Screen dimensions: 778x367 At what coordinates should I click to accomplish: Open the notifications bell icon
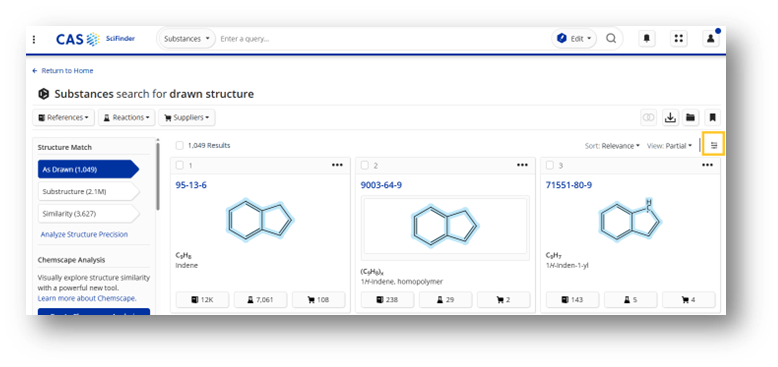point(647,39)
